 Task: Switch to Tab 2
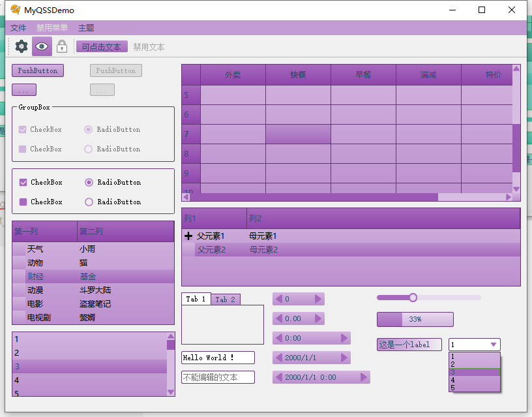click(226, 299)
